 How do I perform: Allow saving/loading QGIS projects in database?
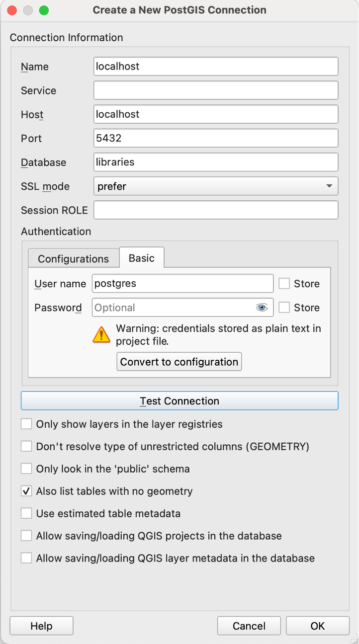coord(26,536)
